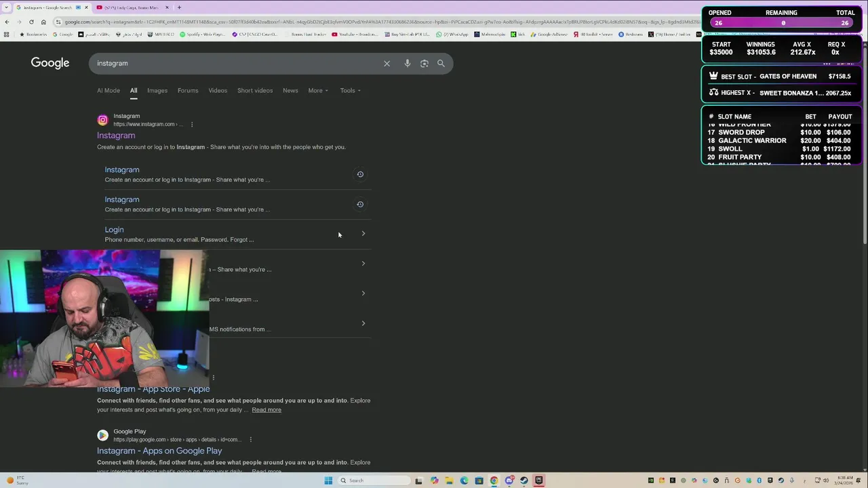Open File Explorer from the taskbar
Image resolution: width=868 pixels, height=488 pixels.
click(x=449, y=481)
